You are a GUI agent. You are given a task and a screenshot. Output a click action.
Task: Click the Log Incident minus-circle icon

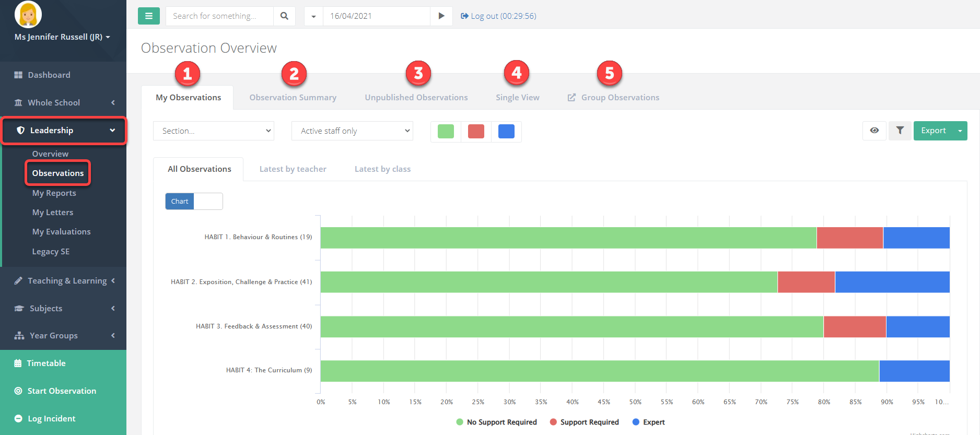coord(18,419)
